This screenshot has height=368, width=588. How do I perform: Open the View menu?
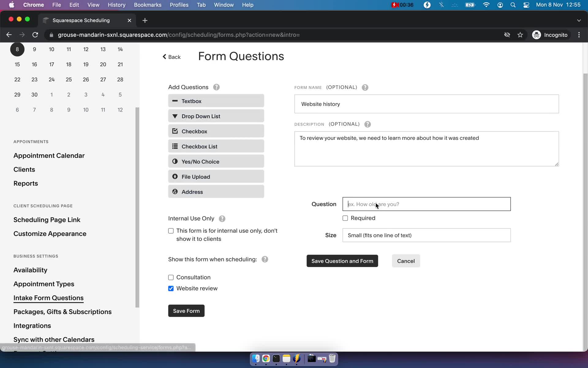93,5
